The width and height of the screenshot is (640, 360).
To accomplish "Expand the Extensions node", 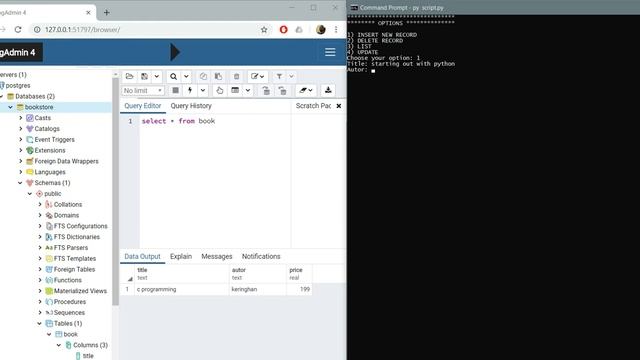I will 21,150.
